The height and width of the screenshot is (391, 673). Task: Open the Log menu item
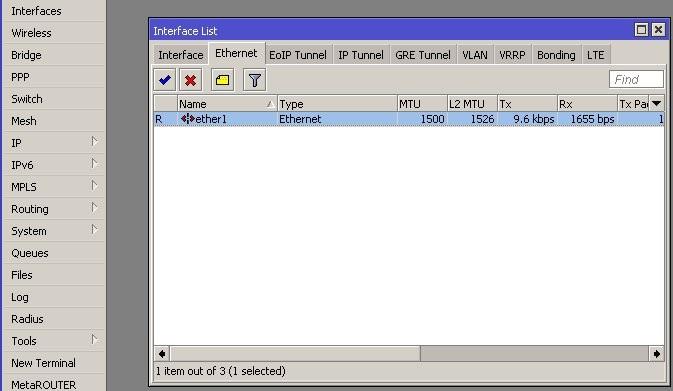54,297
